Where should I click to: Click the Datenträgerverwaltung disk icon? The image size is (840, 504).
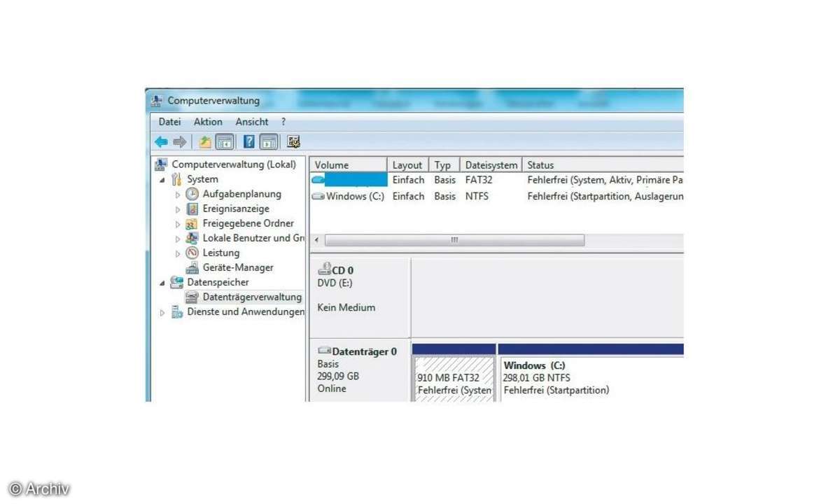pyautogui.click(x=192, y=297)
